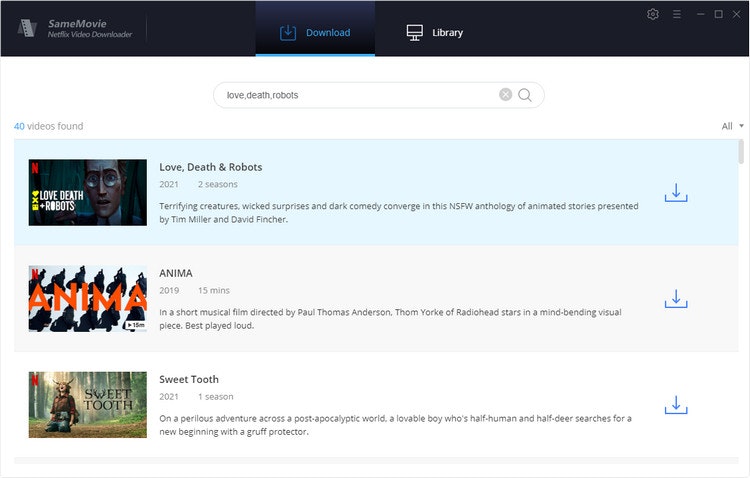The image size is (750, 478).
Task: Select the Sweet Tooth thumbnail
Action: 88,405
